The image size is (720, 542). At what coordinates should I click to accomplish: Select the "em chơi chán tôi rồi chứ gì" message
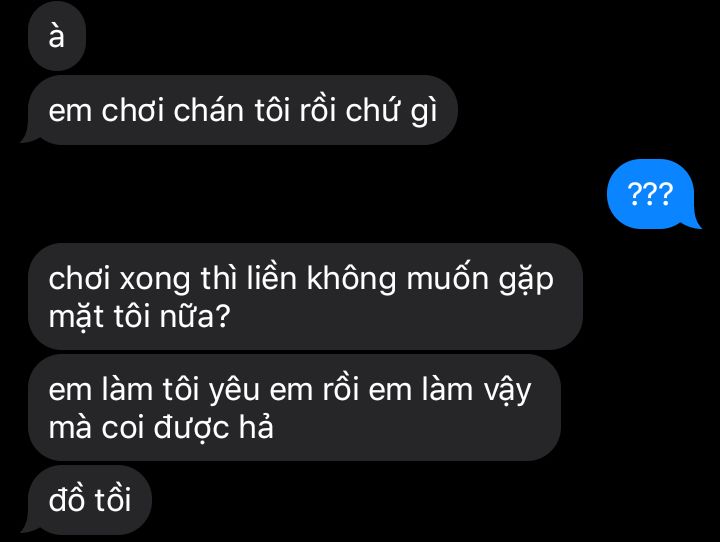pos(242,110)
